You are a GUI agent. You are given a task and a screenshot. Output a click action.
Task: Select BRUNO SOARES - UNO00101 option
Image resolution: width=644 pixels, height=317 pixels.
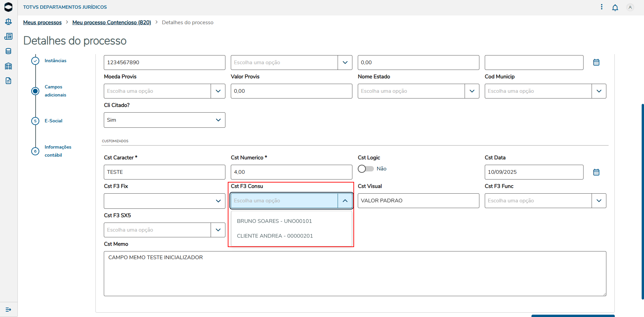click(274, 221)
